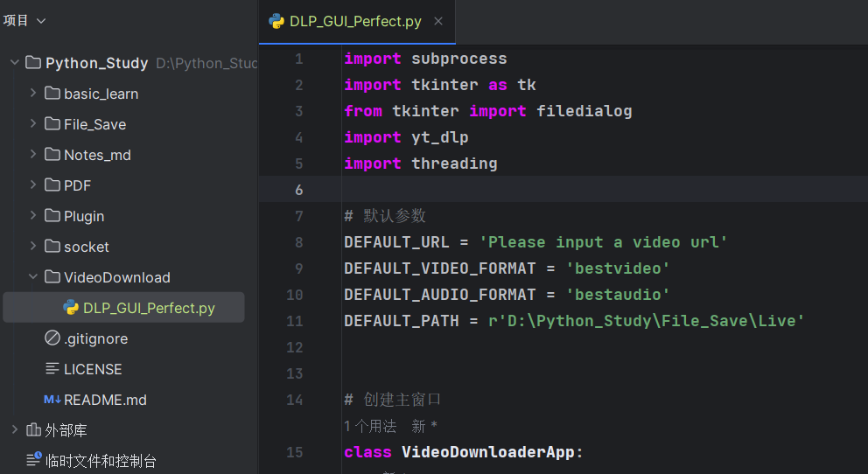Click the DEFAULT_AUDIO_FORMAT constant name
Viewport: 868px width, 474px height.
coord(439,294)
